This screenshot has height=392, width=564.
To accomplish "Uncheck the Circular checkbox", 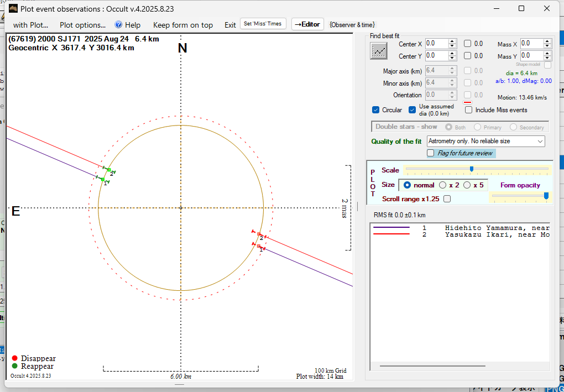I will pos(376,110).
